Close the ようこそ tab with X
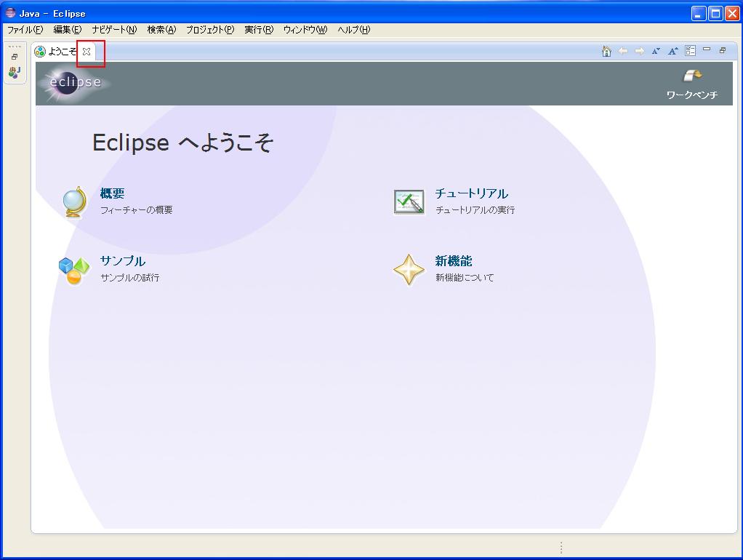The image size is (743, 560). (x=87, y=52)
